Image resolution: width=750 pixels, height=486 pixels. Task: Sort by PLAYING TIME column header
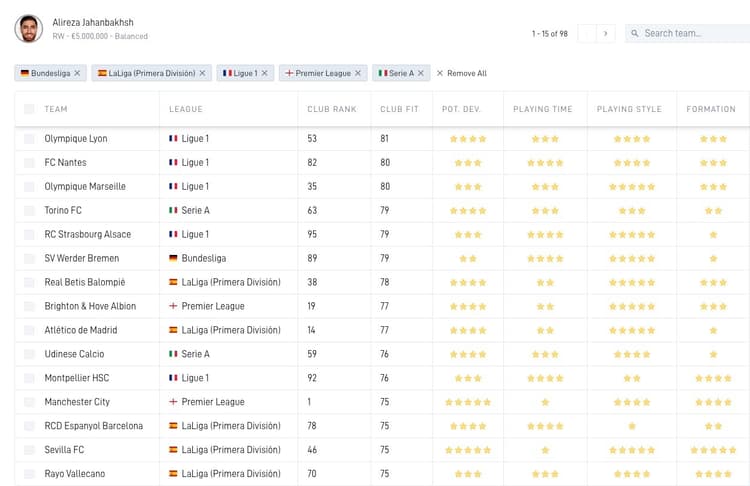click(543, 109)
